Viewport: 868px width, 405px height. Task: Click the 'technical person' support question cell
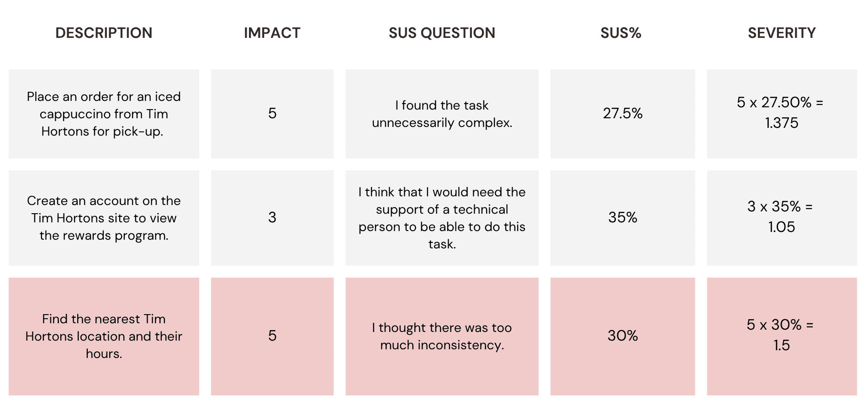442,218
